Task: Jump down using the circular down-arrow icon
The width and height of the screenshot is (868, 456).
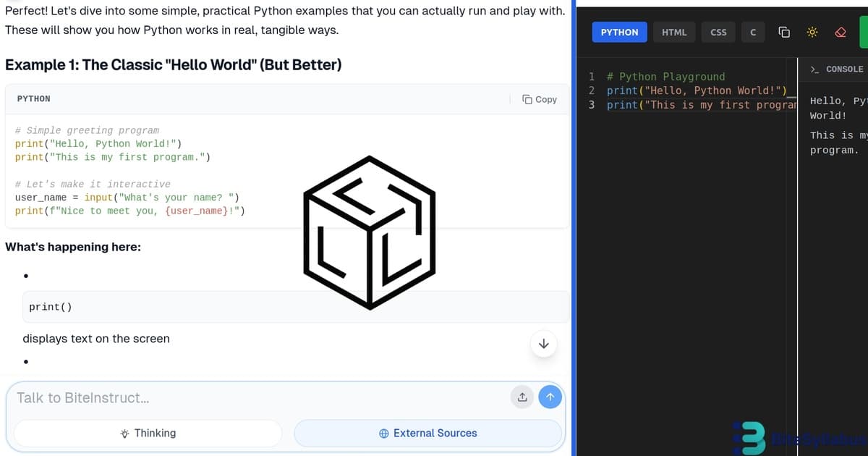Action: pos(543,344)
